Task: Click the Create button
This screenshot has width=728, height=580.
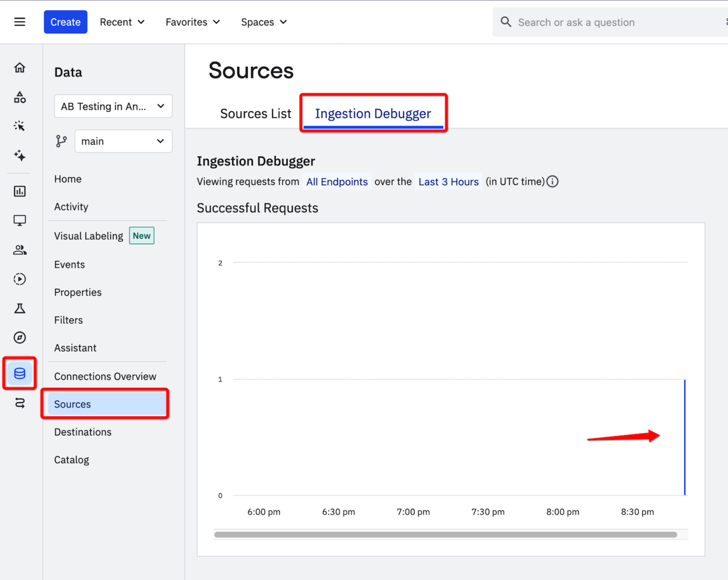Action: tap(66, 22)
